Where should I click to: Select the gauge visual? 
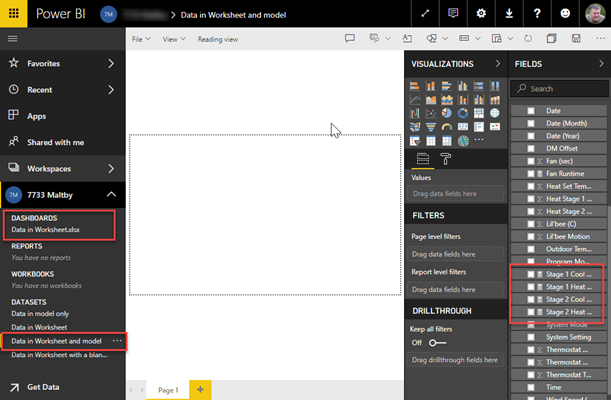click(447, 127)
